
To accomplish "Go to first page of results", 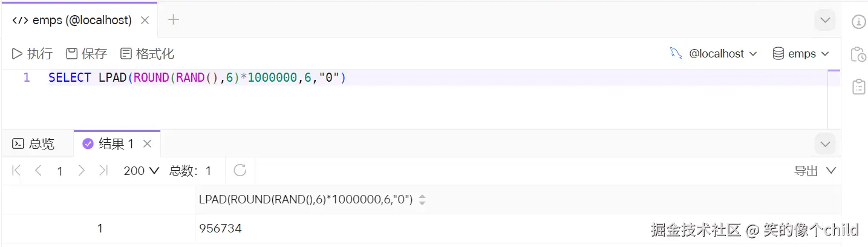I will (16, 171).
